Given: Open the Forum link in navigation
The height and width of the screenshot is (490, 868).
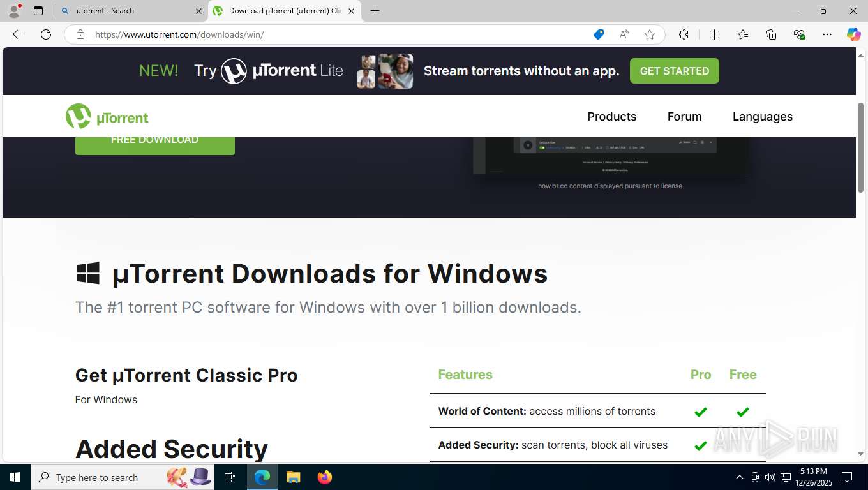Looking at the screenshot, I should [x=684, y=117].
